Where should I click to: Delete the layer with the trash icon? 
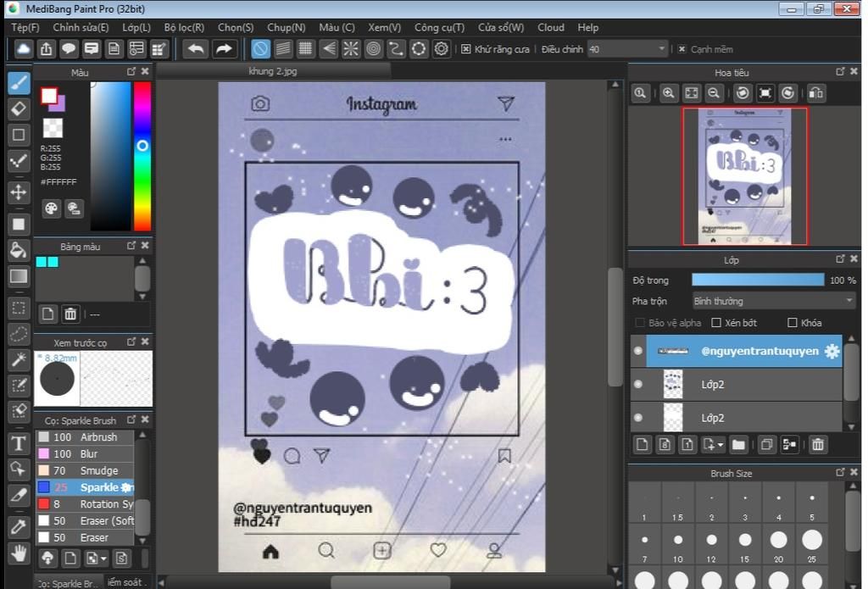coord(818,444)
